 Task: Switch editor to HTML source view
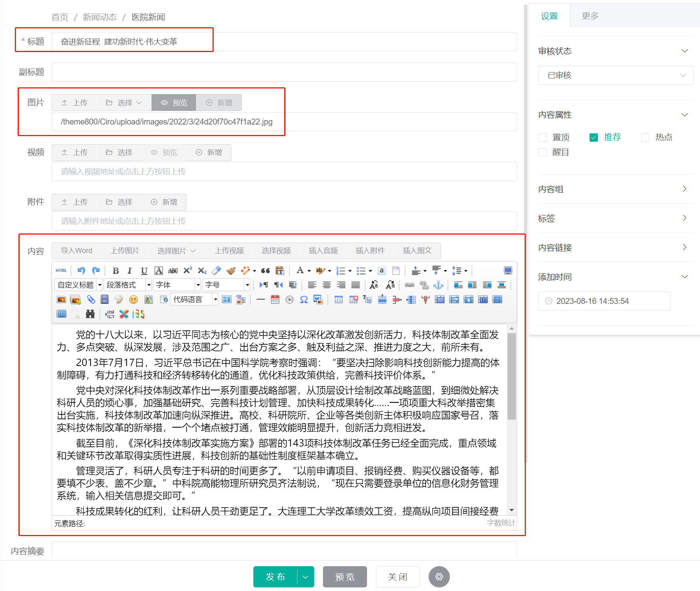(61, 271)
